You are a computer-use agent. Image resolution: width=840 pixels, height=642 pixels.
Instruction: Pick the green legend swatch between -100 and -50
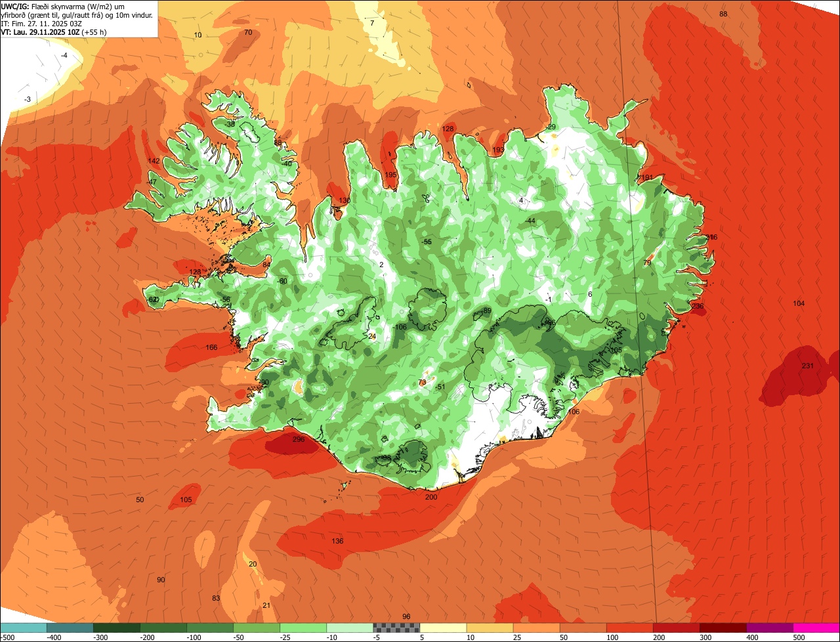pos(210,628)
